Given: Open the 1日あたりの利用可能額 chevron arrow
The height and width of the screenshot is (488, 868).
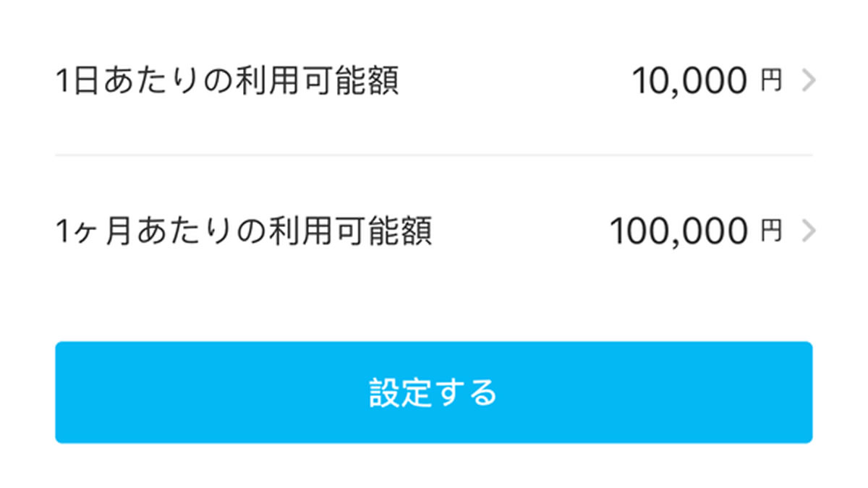Looking at the screenshot, I should pos(809,82).
